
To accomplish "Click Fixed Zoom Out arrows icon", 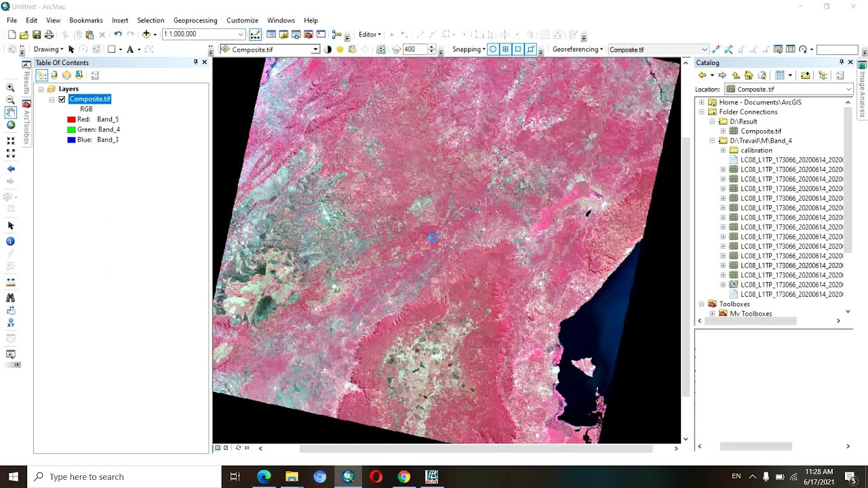I will click(x=10, y=154).
